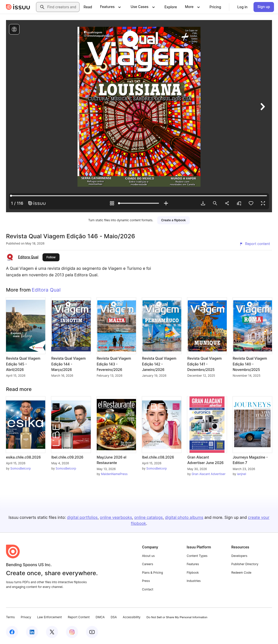Click the Log in link

242,7
